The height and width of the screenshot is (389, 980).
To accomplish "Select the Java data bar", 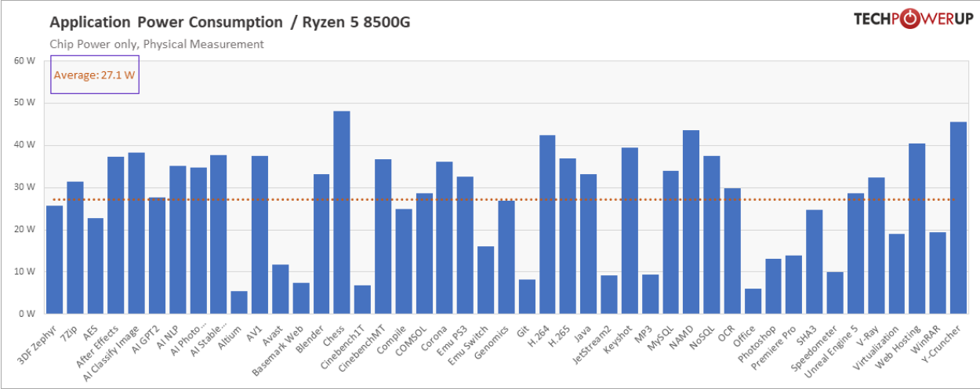I will [588, 244].
